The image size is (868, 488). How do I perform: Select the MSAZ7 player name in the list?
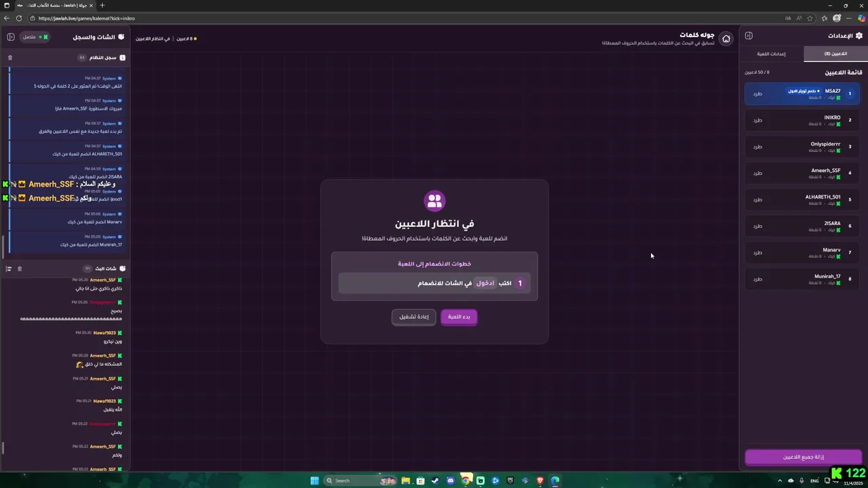(833, 91)
